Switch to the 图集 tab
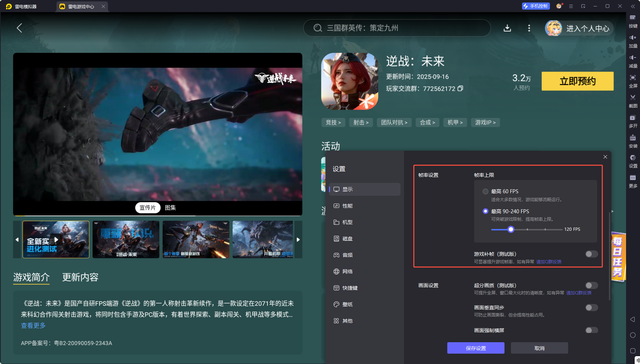 [x=171, y=208]
